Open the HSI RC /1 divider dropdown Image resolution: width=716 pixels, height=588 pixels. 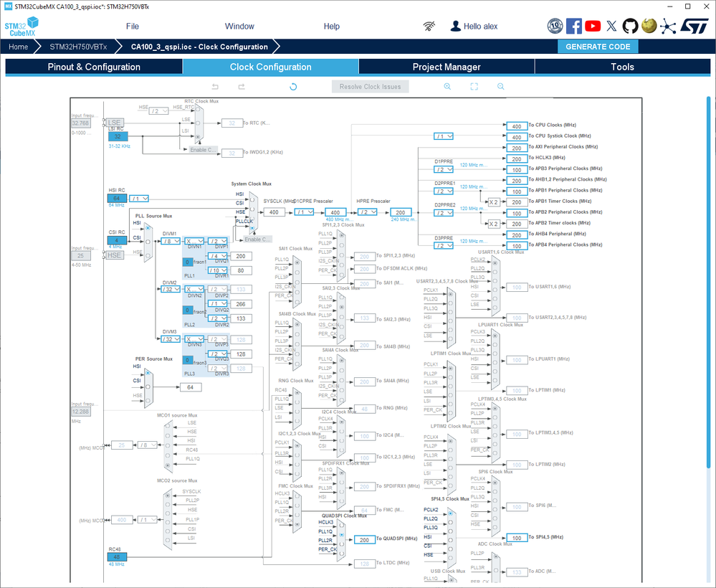(x=139, y=199)
